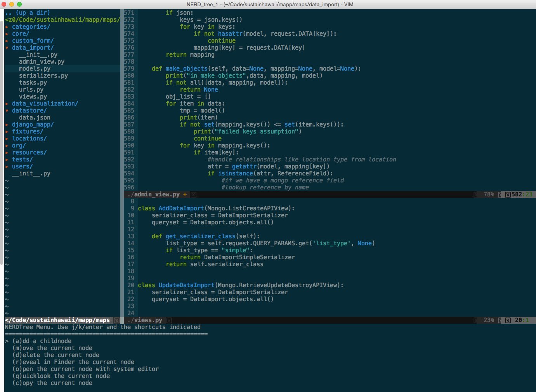This screenshot has height=392, width=536.
Task: Select models.py in the NERDTree
Action: (x=34, y=68)
